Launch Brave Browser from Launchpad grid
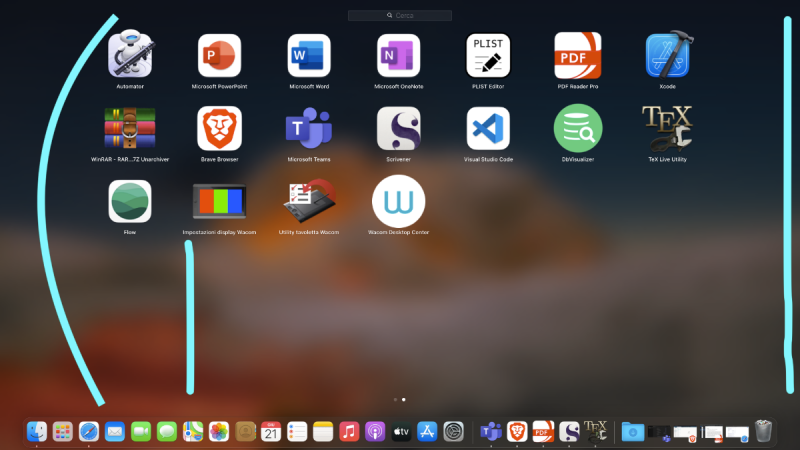800x450 pixels. coord(219,128)
